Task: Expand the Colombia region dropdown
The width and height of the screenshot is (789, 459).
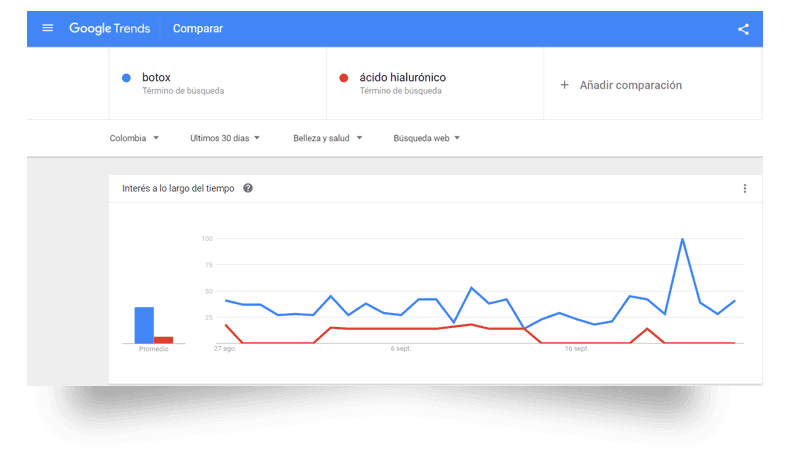Action: (x=134, y=138)
